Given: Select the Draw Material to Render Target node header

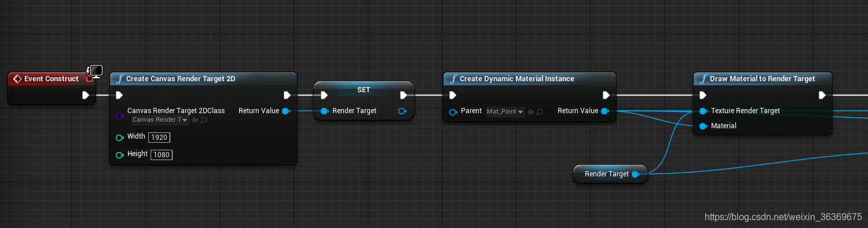Looking at the screenshot, I should point(763,79).
